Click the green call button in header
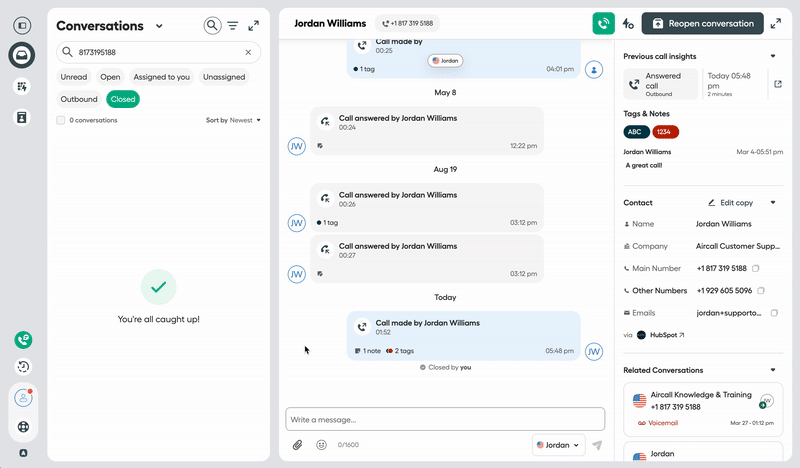 603,23
